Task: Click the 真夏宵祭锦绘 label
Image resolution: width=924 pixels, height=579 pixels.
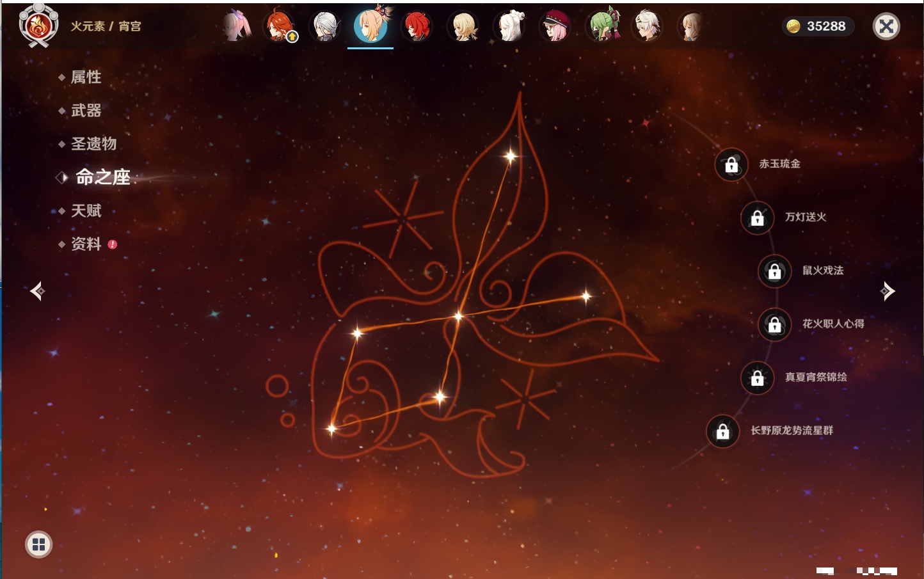Action: click(x=816, y=377)
